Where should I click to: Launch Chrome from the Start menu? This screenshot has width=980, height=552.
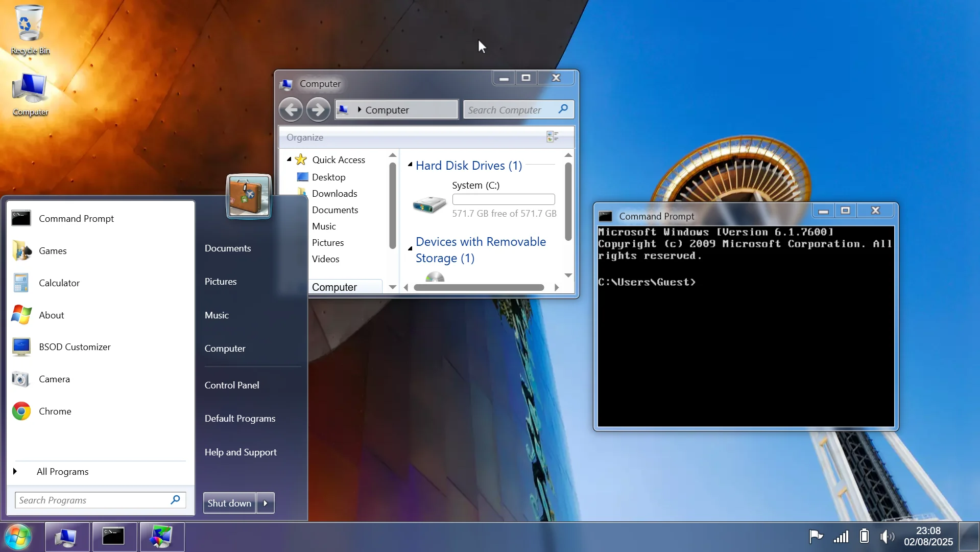click(x=55, y=411)
